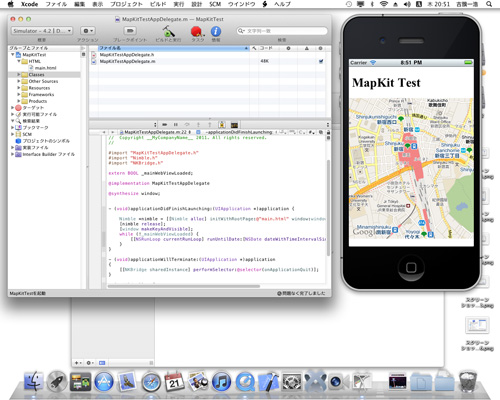Open the ビルド menu
Image resolution: width=500 pixels, height=400 pixels.
click(x=158, y=4)
